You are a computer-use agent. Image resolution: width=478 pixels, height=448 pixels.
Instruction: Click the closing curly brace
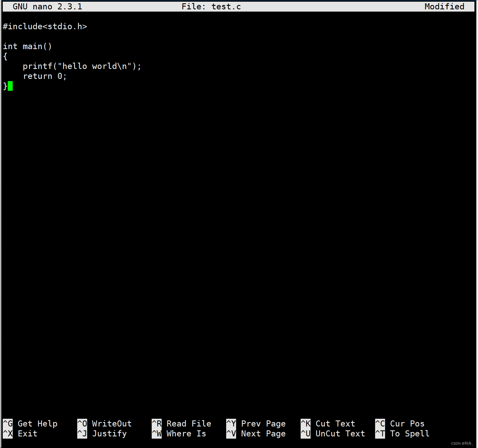pos(5,86)
